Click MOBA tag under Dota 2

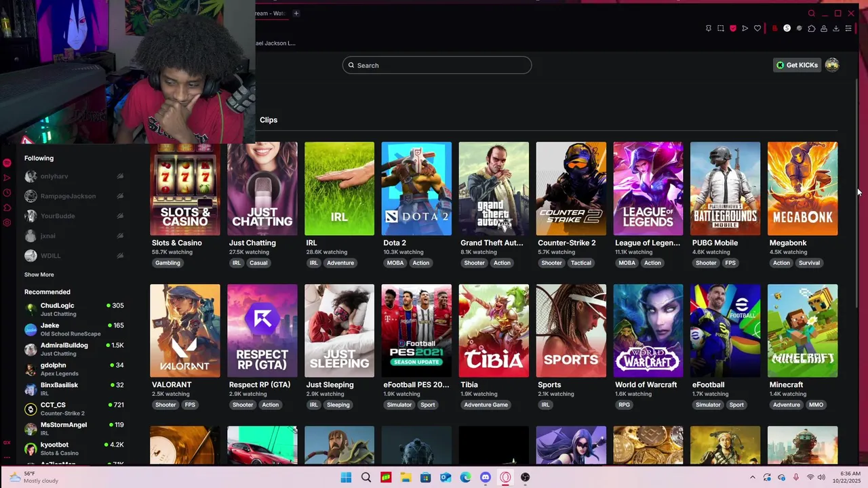tap(394, 263)
